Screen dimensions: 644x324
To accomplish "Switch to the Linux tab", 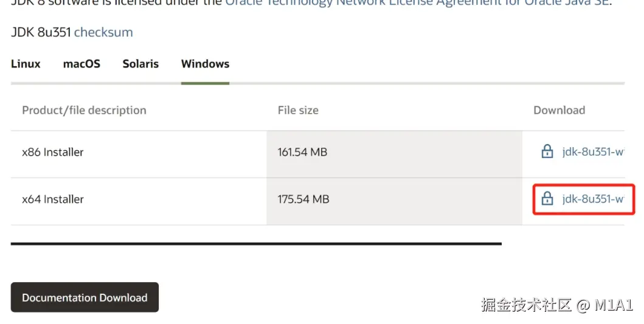I will pyautogui.click(x=26, y=64).
